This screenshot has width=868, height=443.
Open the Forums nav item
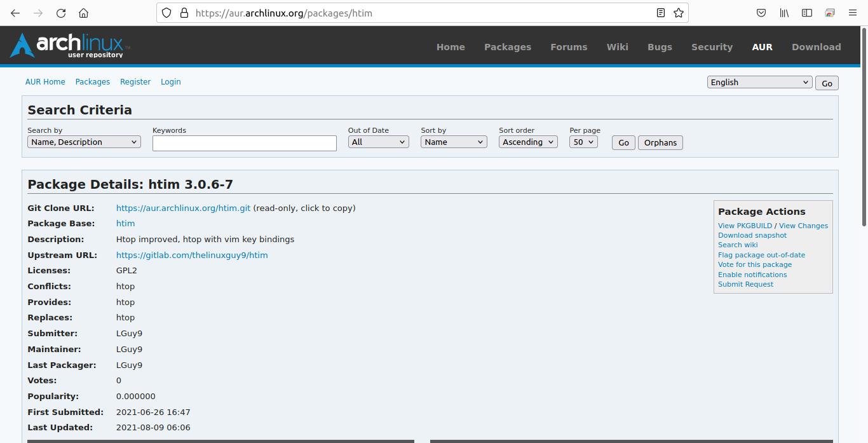tap(569, 47)
